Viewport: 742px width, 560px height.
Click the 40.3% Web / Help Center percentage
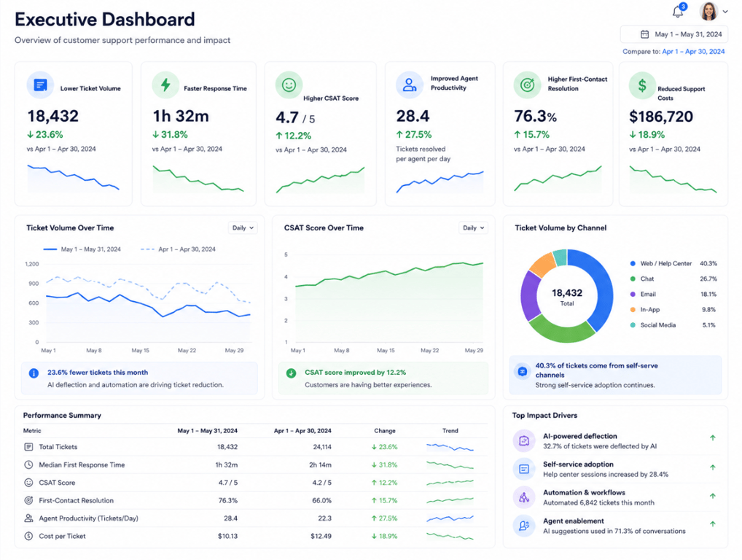click(x=708, y=263)
